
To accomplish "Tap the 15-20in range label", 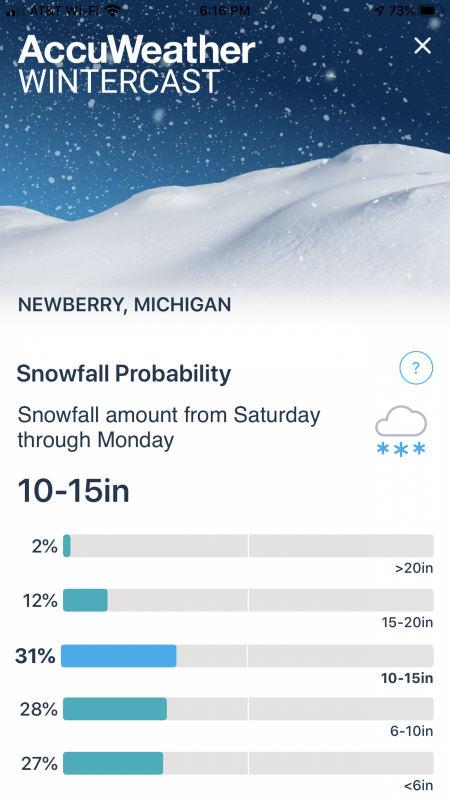I will pos(407,622).
